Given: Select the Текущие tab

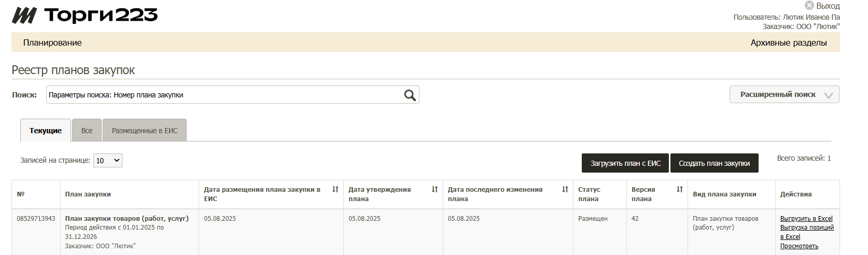Looking at the screenshot, I should (46, 131).
